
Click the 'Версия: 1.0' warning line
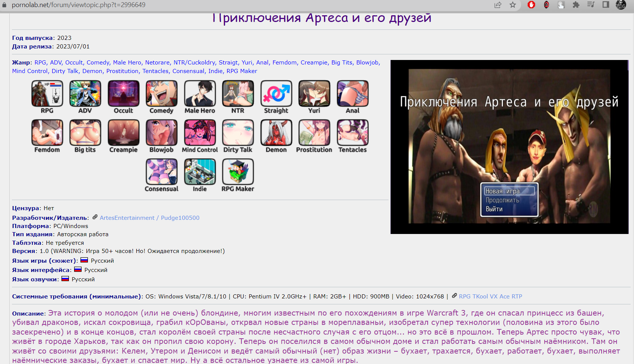118,251
